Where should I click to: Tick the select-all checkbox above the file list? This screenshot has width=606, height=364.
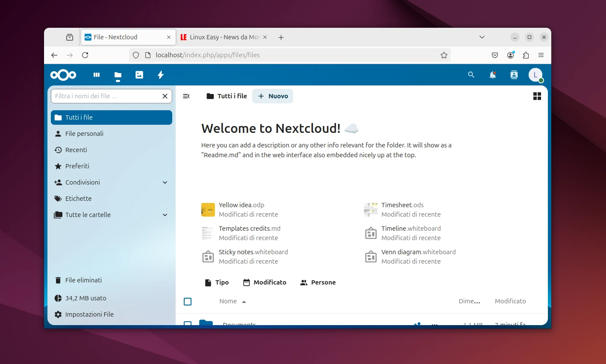[188, 302]
